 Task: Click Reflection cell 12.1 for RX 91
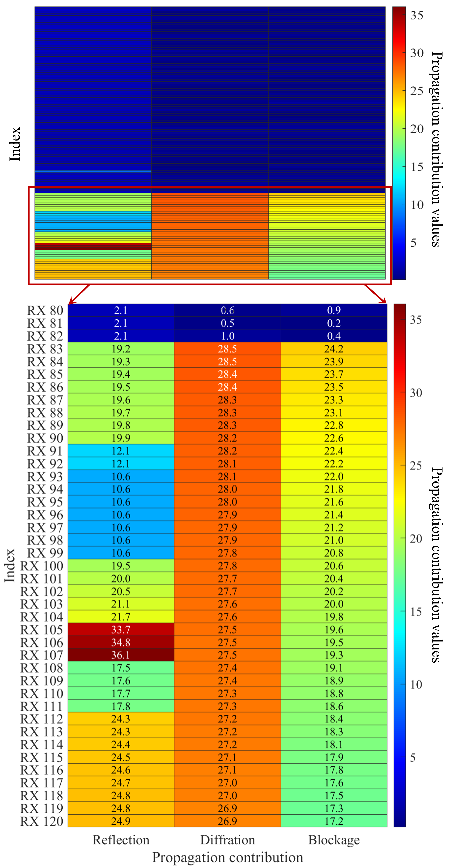point(121,451)
